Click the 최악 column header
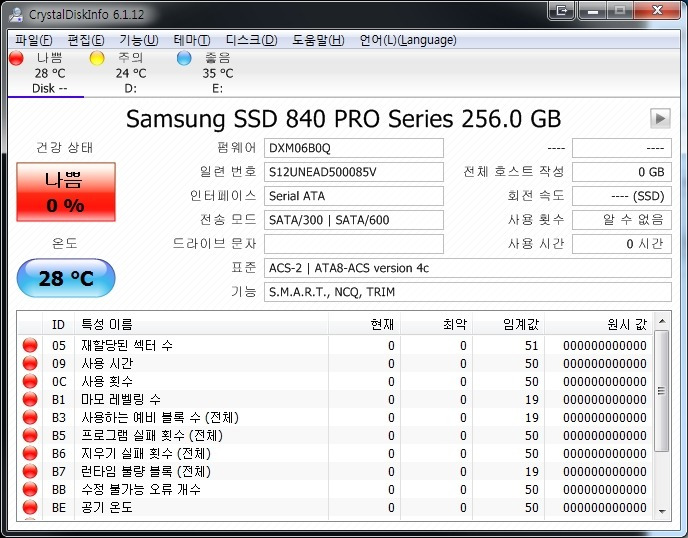The image size is (688, 538). click(x=436, y=324)
